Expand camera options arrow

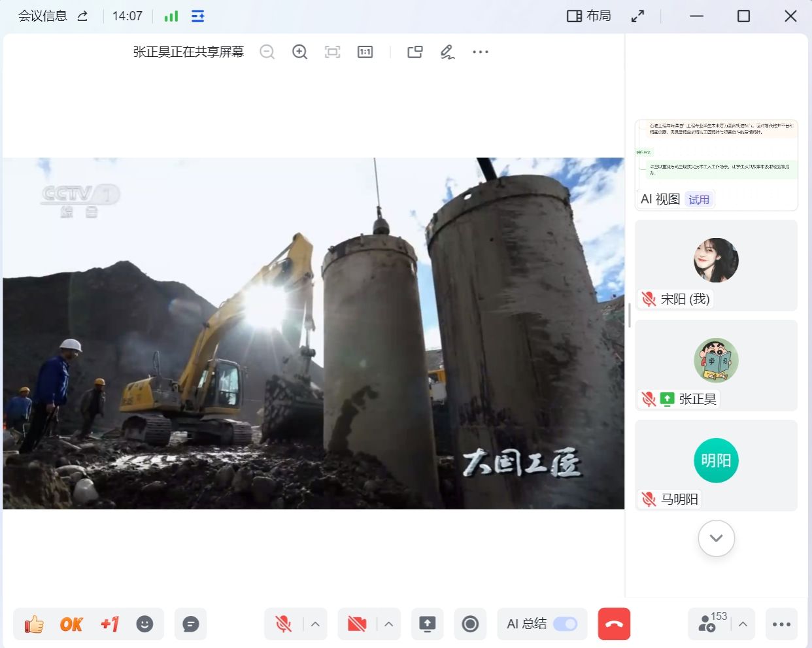[388, 624]
